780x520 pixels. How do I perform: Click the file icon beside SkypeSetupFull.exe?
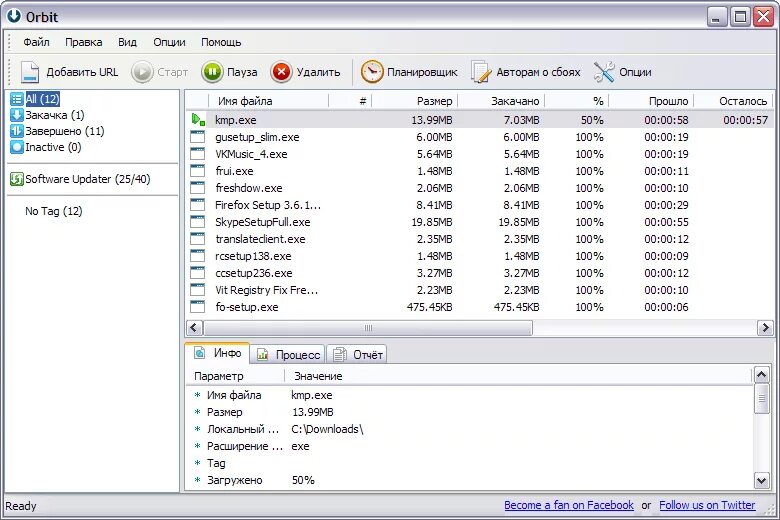pos(197,222)
